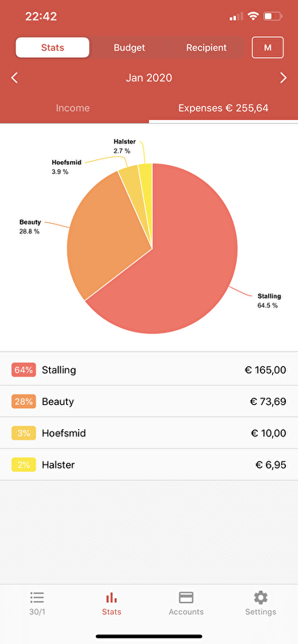Select the Stats segment
The width and height of the screenshot is (298, 644).
[52, 47]
